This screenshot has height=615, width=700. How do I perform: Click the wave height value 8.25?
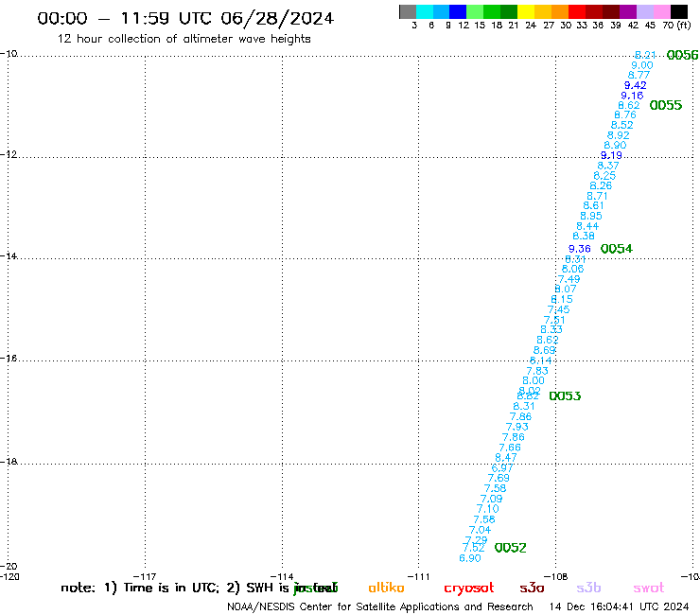point(604,176)
